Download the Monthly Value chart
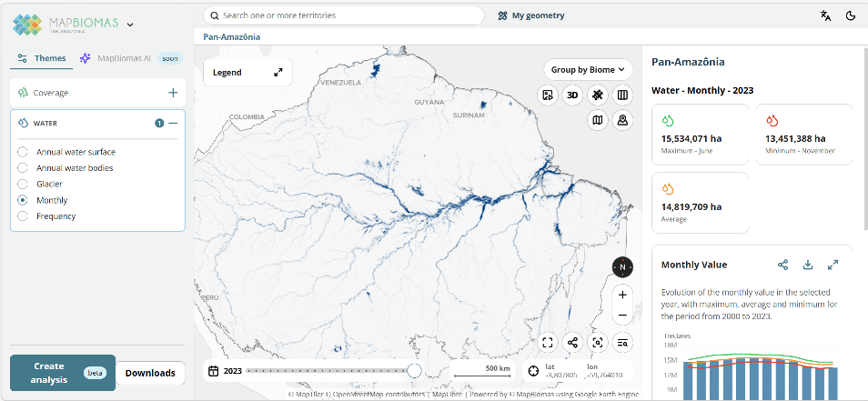The width and height of the screenshot is (868, 401). point(807,265)
